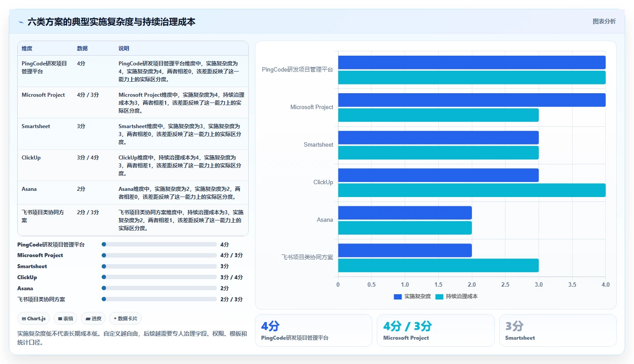The width and height of the screenshot is (634, 364).
Task: Open the Smartsheet 3分 data card
Action: (x=558, y=330)
